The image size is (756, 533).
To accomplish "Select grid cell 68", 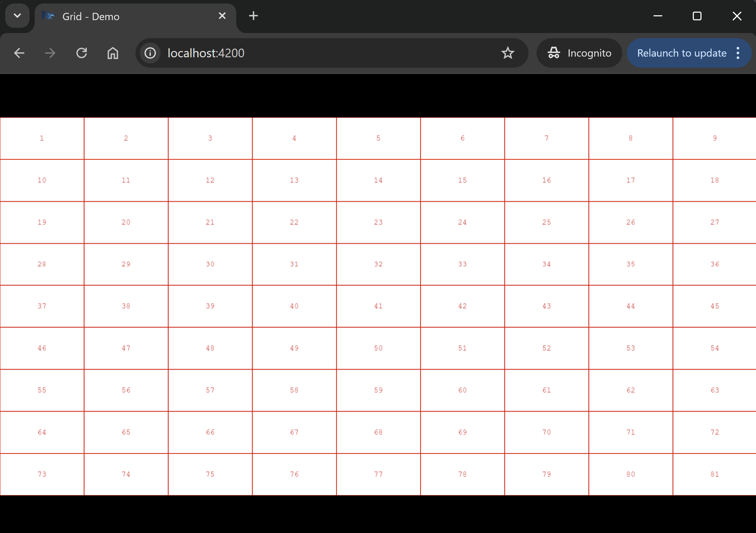I will click(x=379, y=433).
